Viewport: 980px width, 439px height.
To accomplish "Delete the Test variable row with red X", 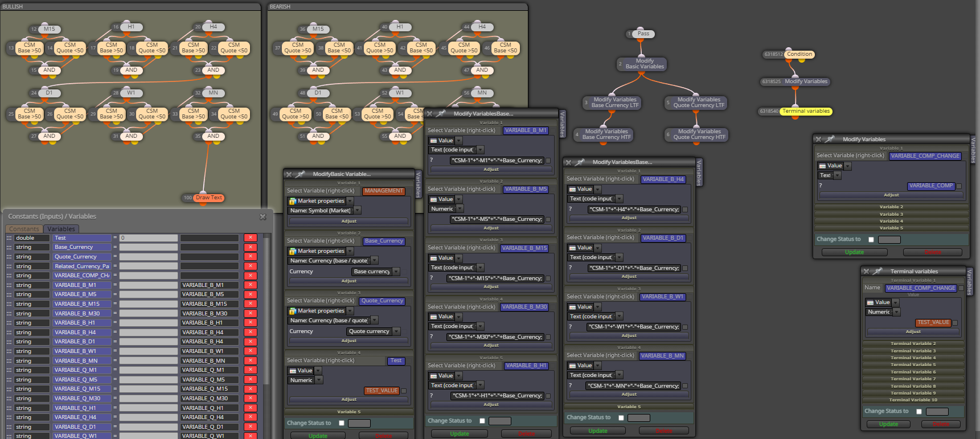I will [x=250, y=238].
